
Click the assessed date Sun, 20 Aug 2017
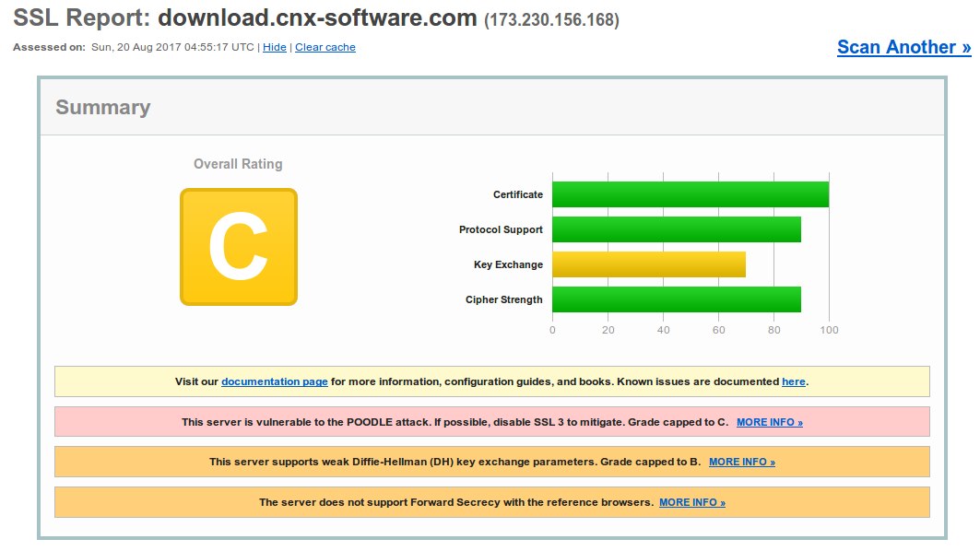(x=136, y=48)
